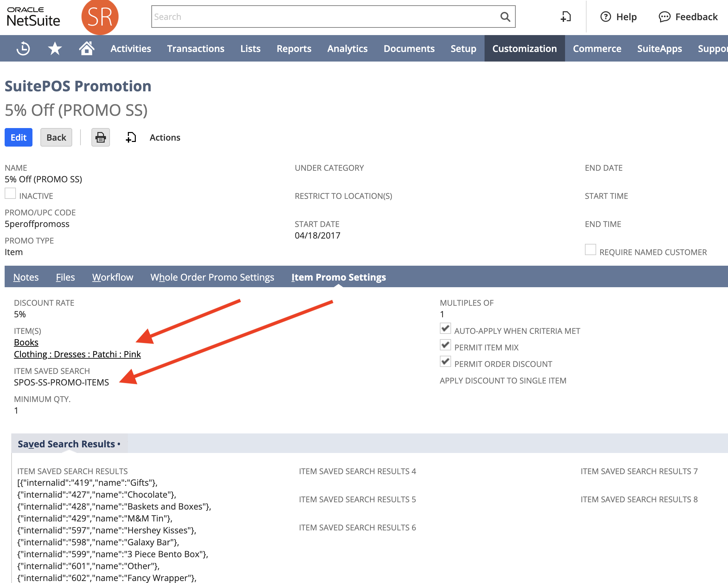
Task: Uncheck Permit Order Discount checkbox
Action: [445, 361]
